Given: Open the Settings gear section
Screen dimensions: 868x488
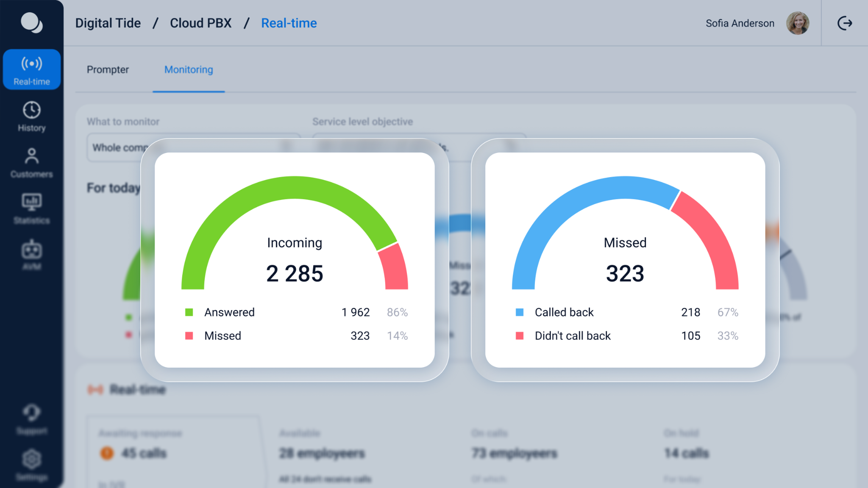Looking at the screenshot, I should (x=32, y=466).
